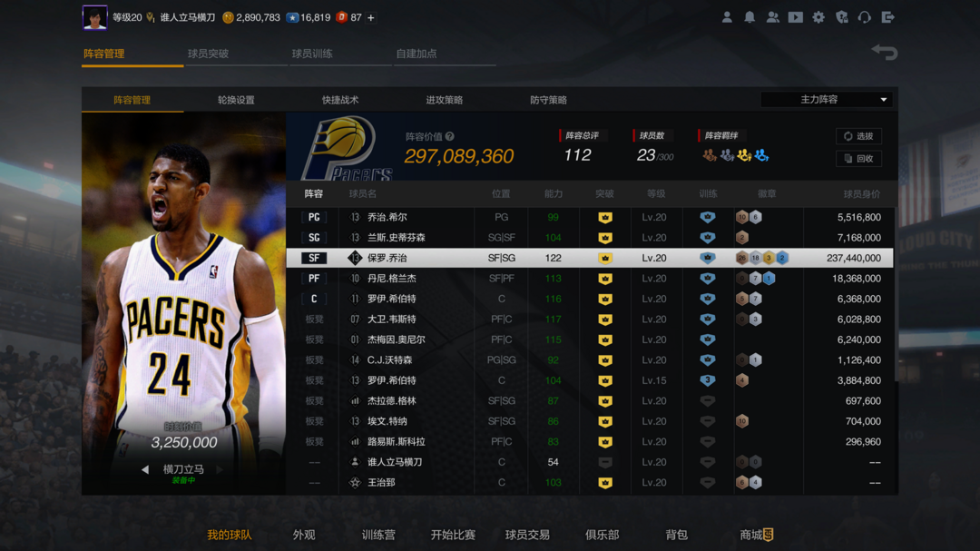Open 球员交易 in the bottom menu
This screenshot has height=551, width=980.
pos(527,535)
